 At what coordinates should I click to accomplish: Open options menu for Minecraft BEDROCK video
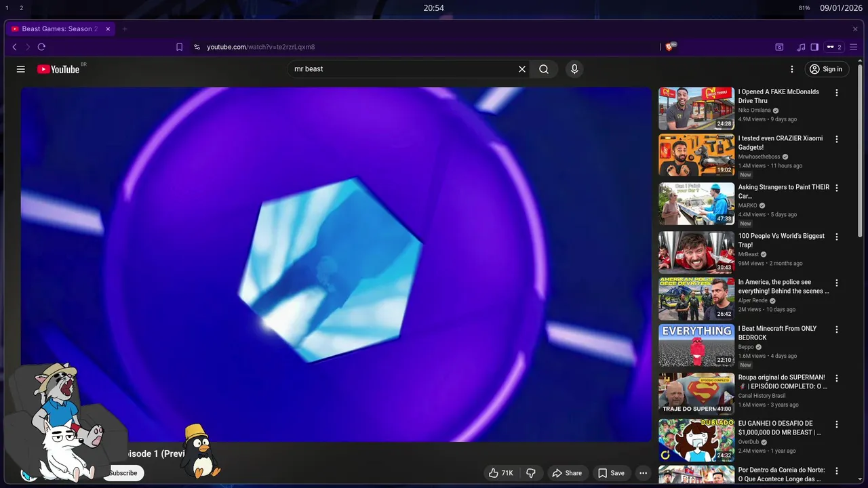[x=837, y=329]
